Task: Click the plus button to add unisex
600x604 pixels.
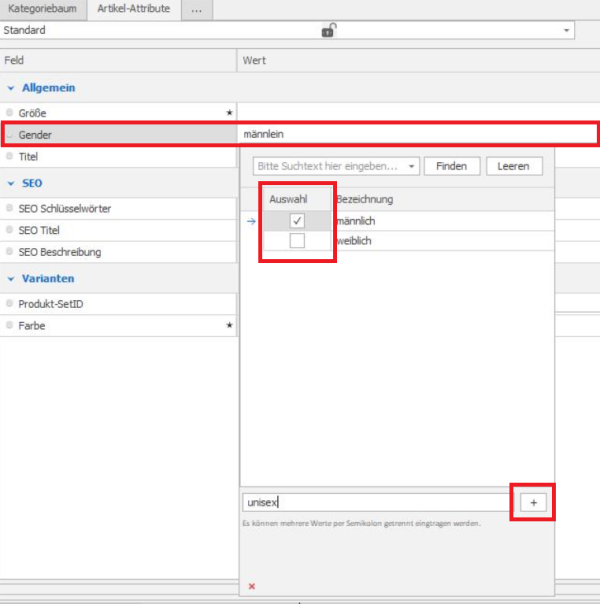Action: 532,503
